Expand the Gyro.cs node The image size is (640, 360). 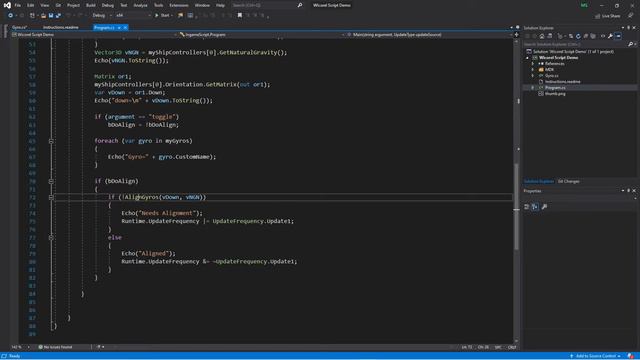(533, 76)
